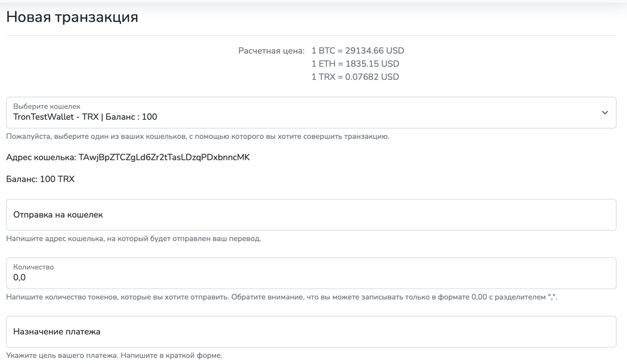Select the 1 TRX = 0.07682 USD rate

(355, 77)
